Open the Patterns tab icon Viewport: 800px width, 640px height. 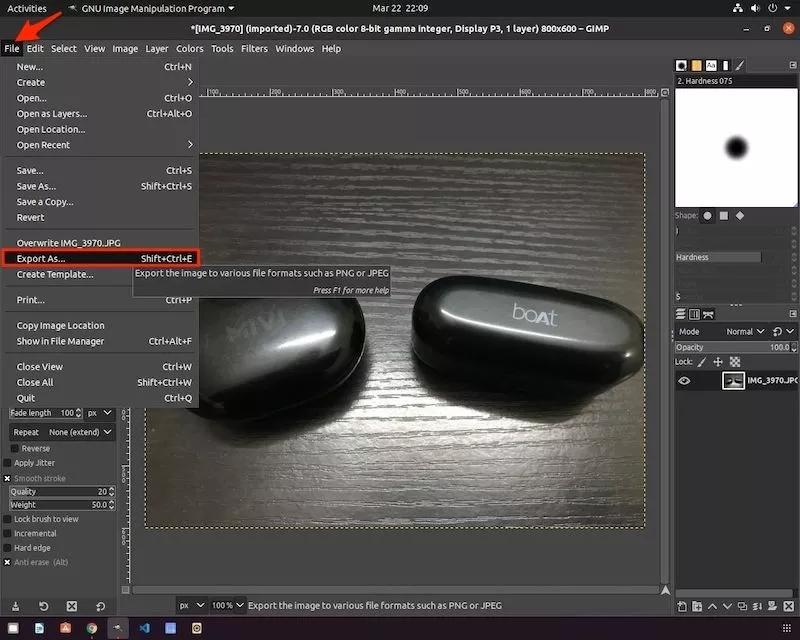click(696, 65)
